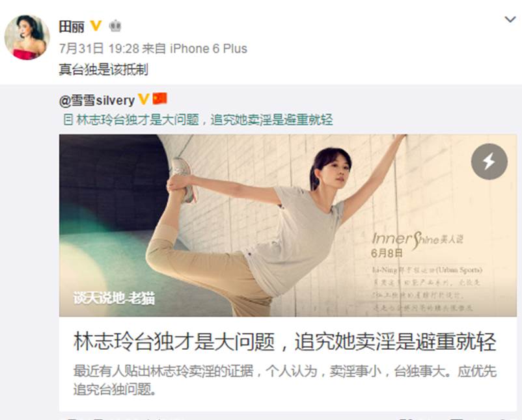Open 田丽's profile avatar photo
Screen dimensions: 522x420
click(x=27, y=37)
